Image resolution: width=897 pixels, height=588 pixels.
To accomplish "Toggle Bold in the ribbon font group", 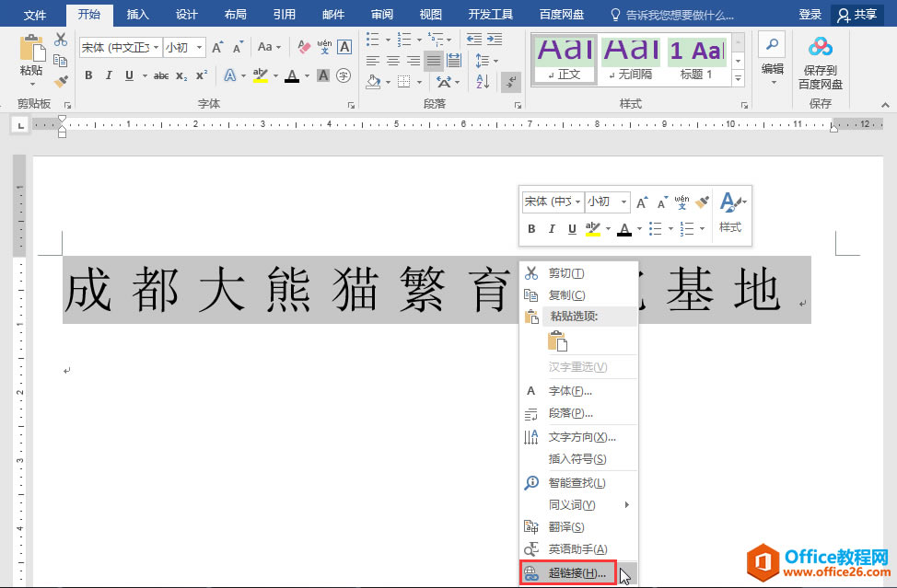I will click(88, 75).
